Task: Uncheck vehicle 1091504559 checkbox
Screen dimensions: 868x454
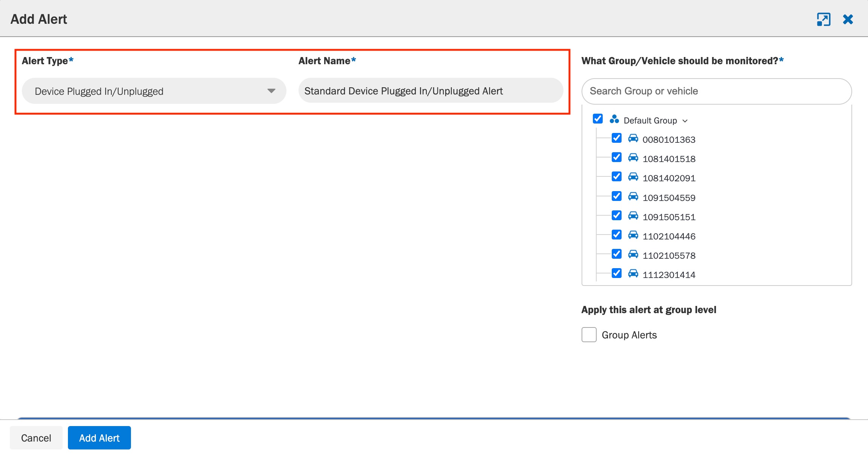Action: (617, 196)
